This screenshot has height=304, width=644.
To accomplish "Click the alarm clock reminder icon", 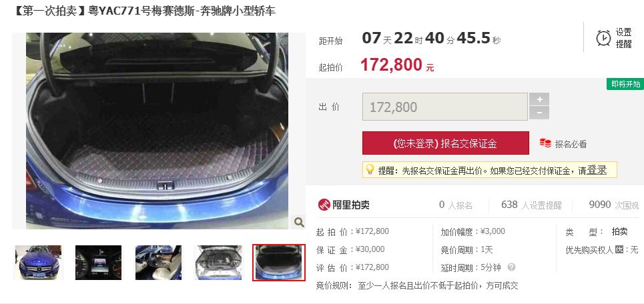I will click(603, 38).
